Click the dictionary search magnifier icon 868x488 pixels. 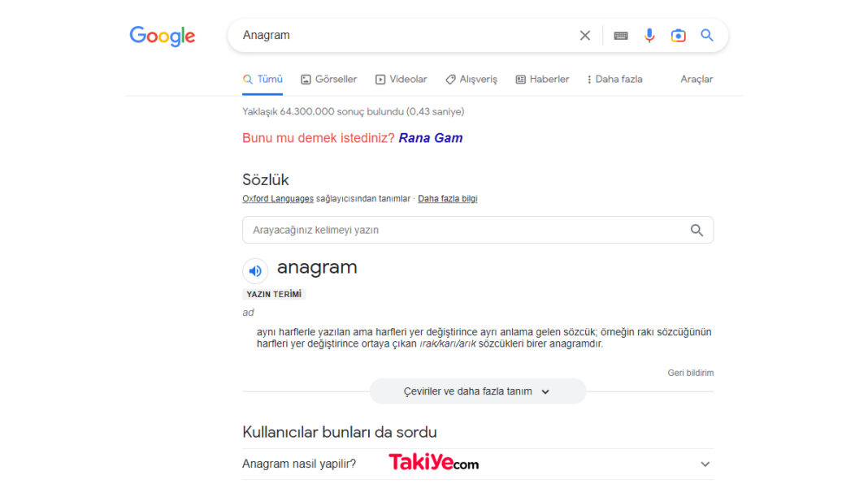pos(697,230)
